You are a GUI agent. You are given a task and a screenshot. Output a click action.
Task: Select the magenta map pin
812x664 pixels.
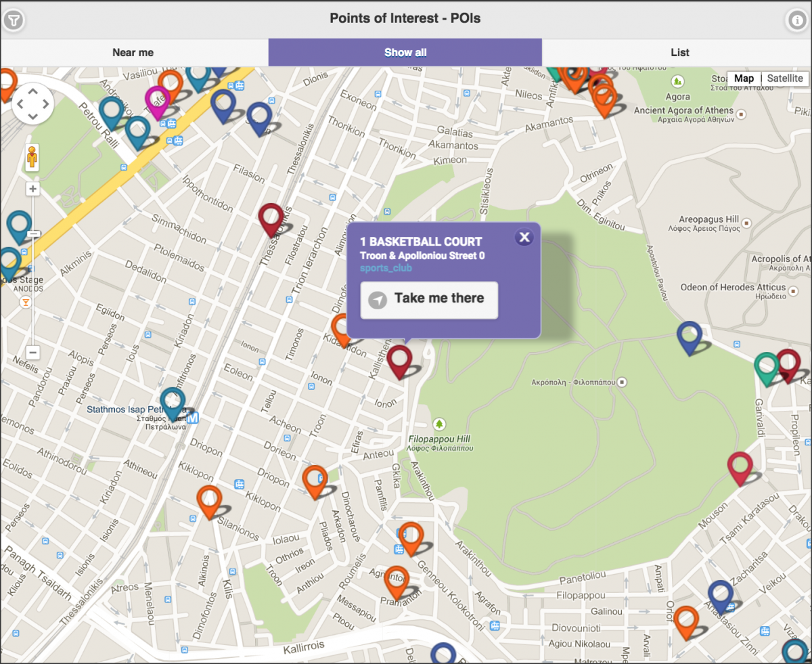(158, 102)
